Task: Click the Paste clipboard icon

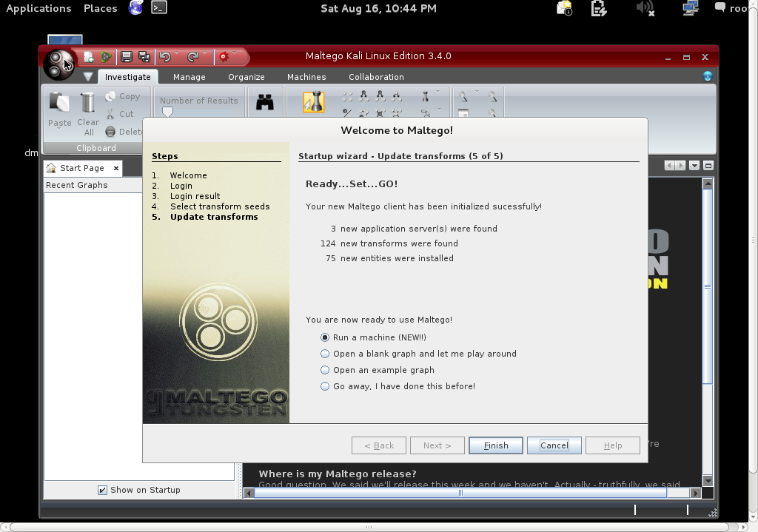Action: pos(59,102)
